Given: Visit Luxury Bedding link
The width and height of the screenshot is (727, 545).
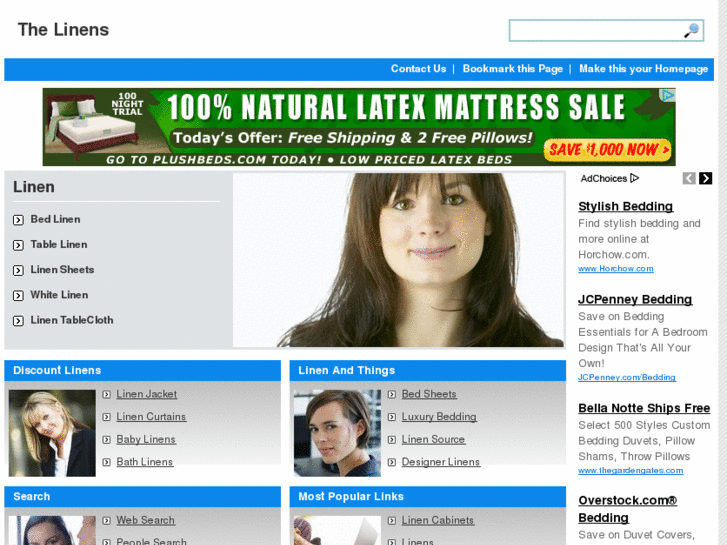Looking at the screenshot, I should coord(439,417).
